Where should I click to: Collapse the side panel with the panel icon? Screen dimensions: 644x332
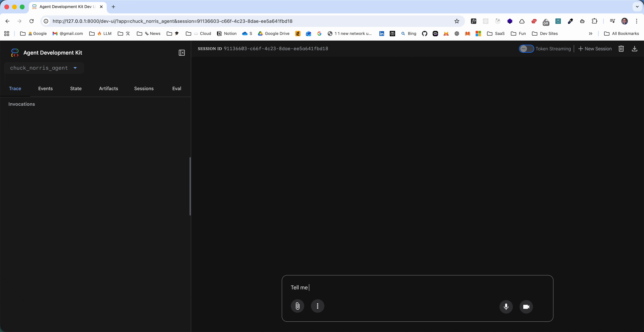182,53
